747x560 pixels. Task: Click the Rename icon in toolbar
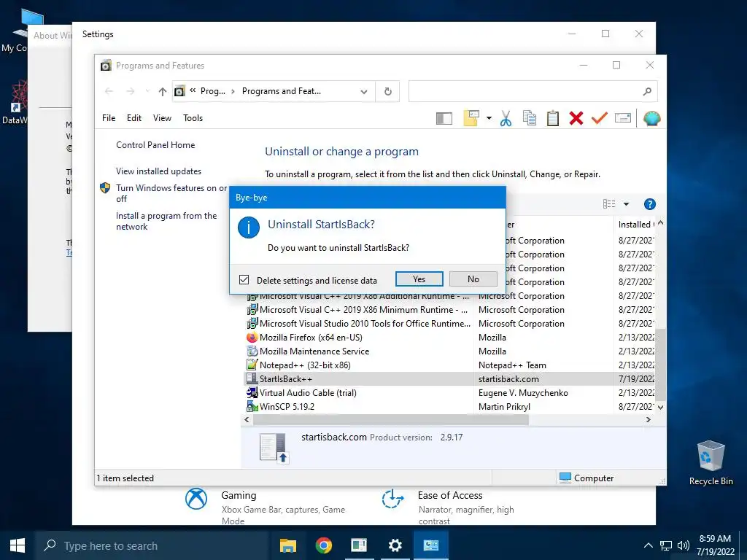click(x=623, y=117)
